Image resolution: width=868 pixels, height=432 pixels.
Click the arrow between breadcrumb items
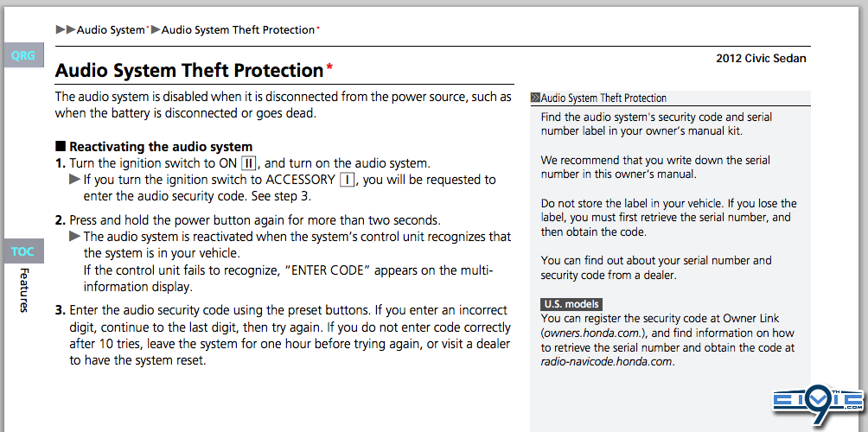click(x=155, y=30)
